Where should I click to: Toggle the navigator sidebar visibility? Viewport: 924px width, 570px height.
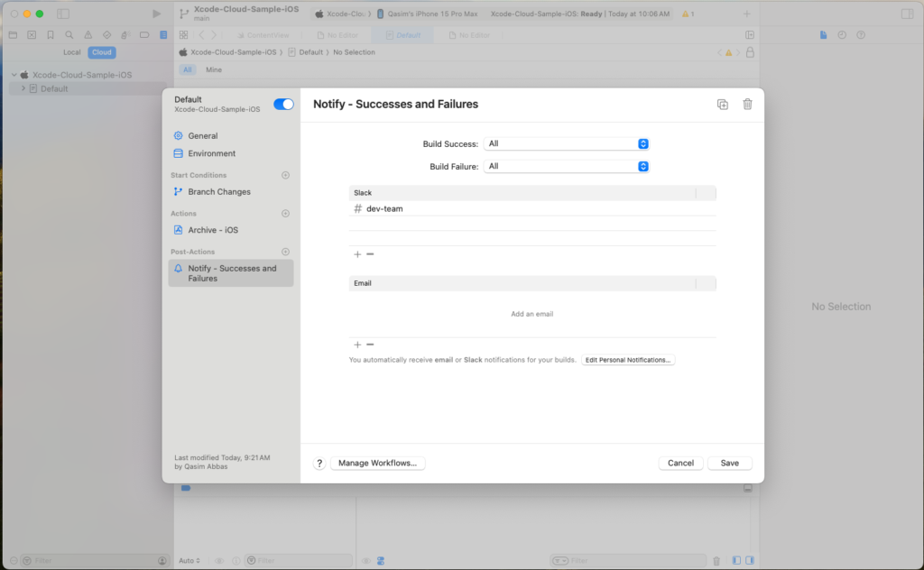tap(63, 14)
